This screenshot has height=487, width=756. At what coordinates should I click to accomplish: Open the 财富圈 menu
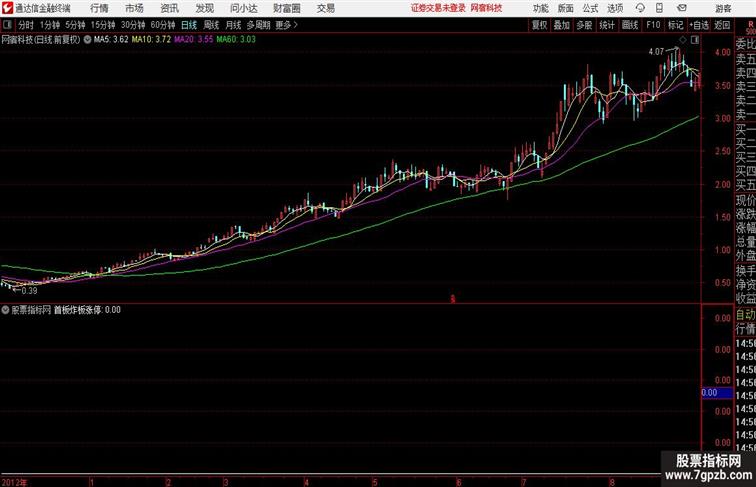(x=286, y=8)
